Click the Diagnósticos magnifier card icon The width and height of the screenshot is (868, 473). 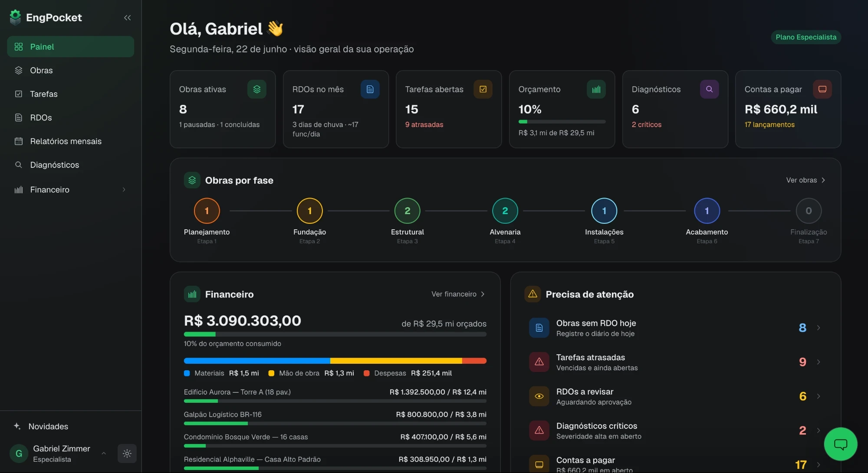tap(709, 89)
